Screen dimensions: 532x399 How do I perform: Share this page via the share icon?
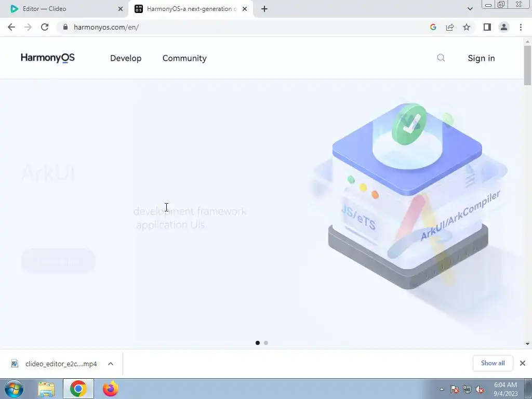click(450, 27)
